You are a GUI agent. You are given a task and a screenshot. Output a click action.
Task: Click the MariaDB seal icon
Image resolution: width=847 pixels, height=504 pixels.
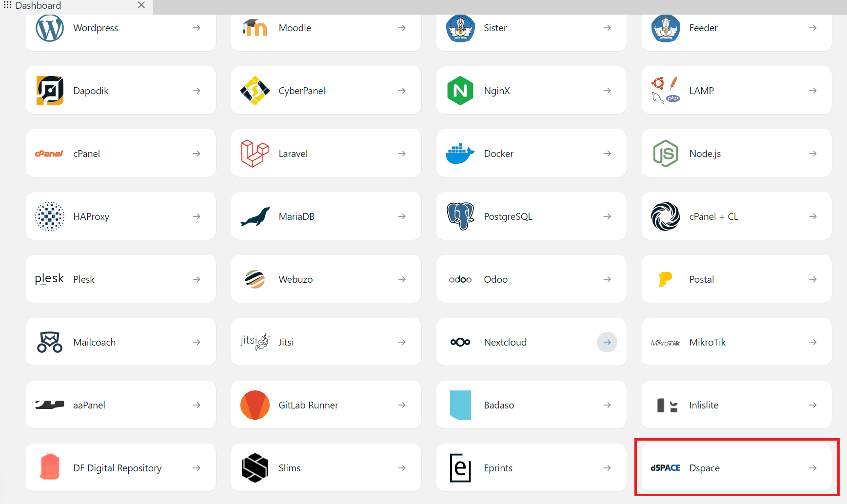[255, 216]
